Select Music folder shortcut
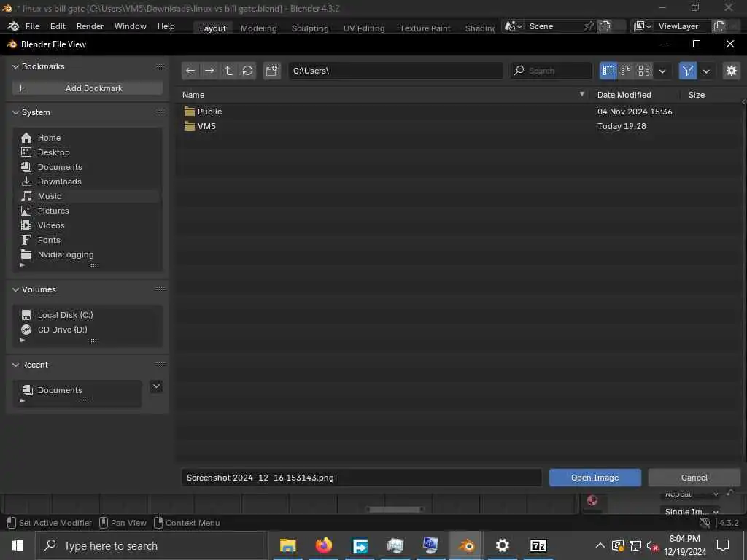 (88, 196)
